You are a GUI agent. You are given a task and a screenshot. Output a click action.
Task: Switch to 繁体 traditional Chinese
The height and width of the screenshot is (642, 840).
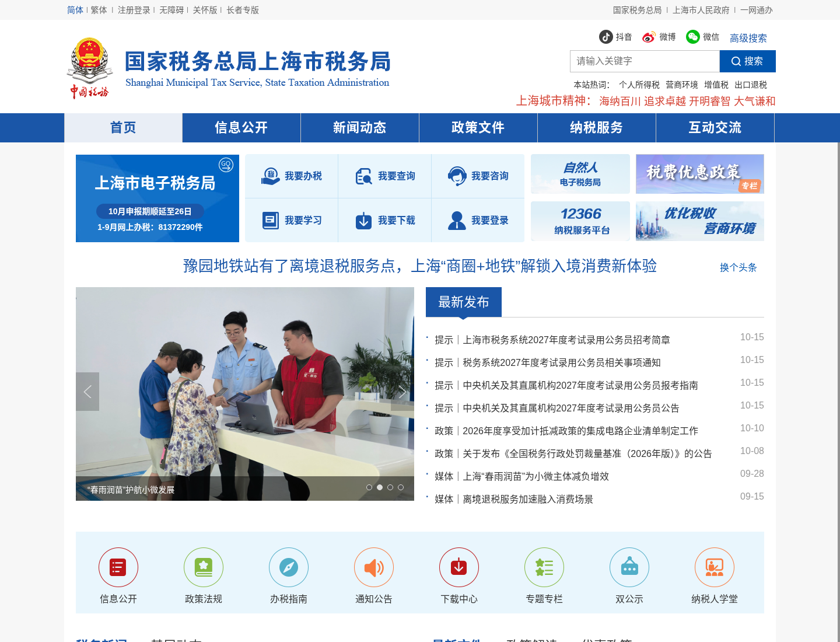pos(99,10)
